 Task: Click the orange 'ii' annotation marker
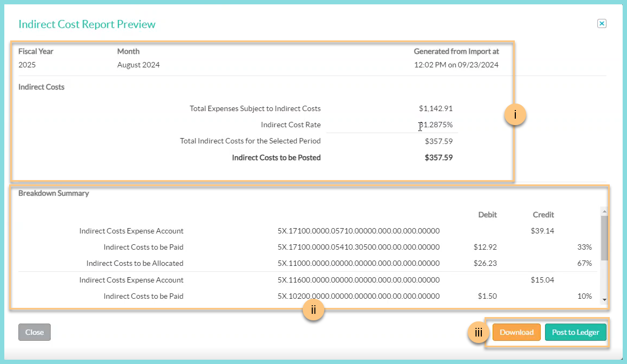click(313, 310)
